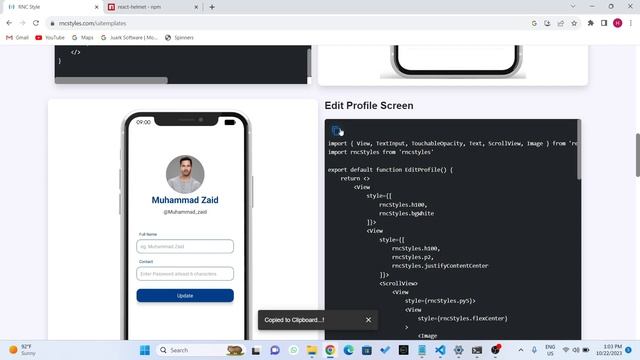Click the Edit Profile Screen heading

pos(369,105)
